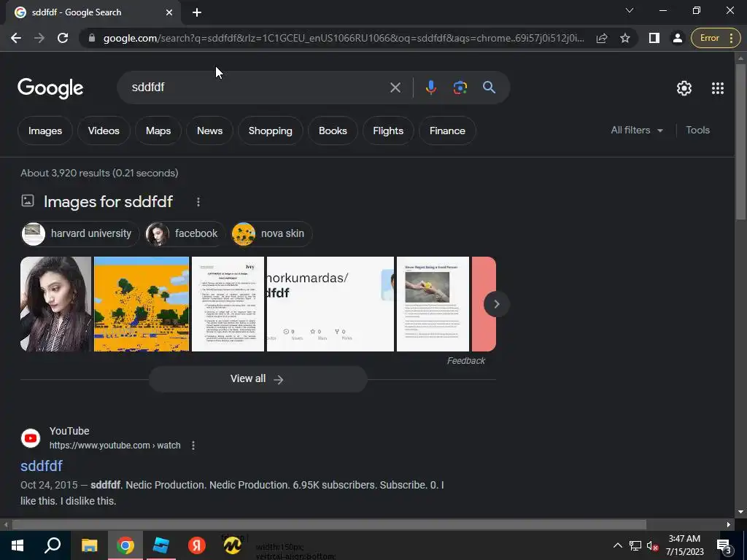Image resolution: width=747 pixels, height=560 pixels.
Task: Click the Chrome taskbar icon
Action: [125, 545]
